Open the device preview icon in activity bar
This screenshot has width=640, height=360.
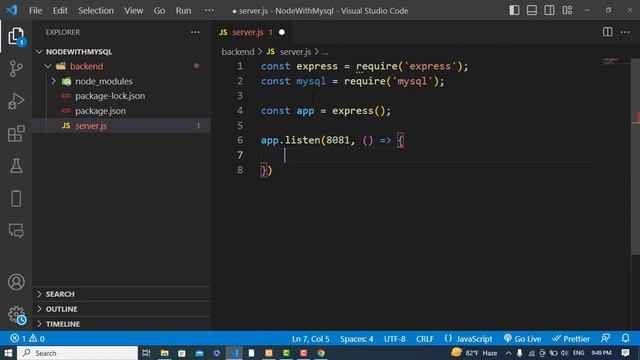(x=16, y=198)
